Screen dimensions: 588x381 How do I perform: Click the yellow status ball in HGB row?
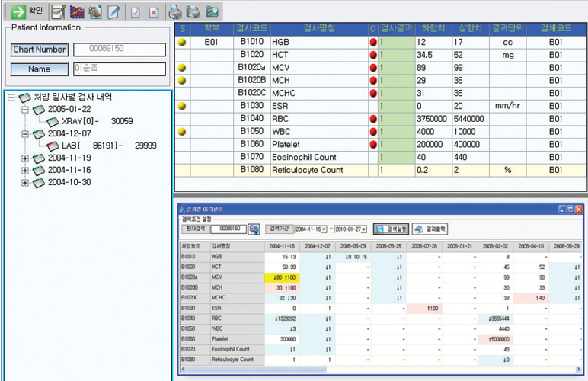(x=182, y=42)
